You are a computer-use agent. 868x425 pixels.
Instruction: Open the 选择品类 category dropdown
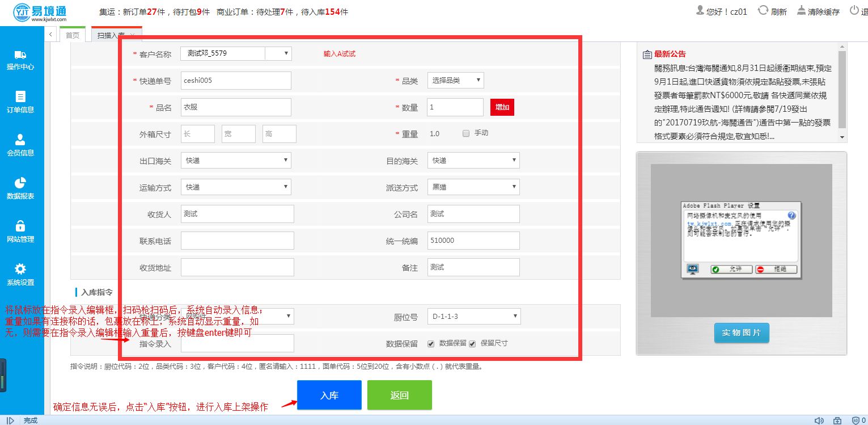tap(456, 81)
